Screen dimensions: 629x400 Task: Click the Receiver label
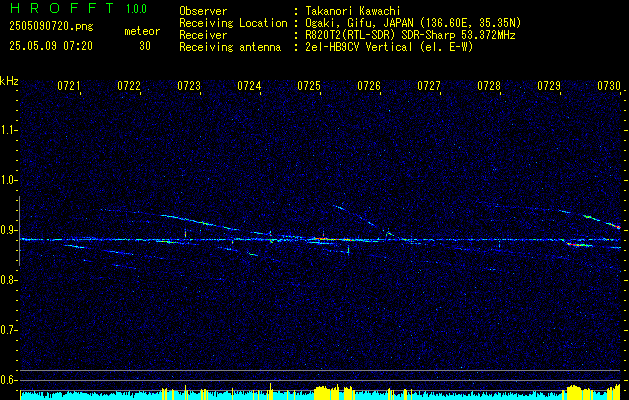tap(203, 35)
